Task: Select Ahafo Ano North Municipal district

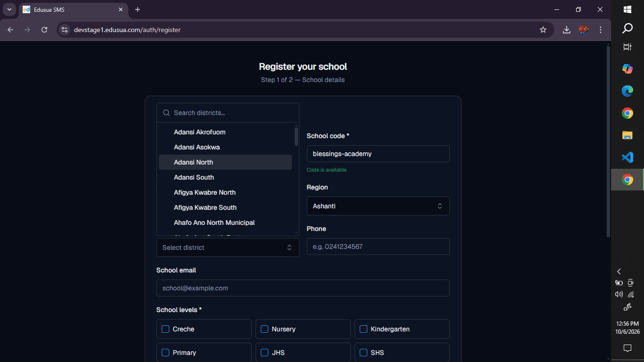Action: click(225, 222)
